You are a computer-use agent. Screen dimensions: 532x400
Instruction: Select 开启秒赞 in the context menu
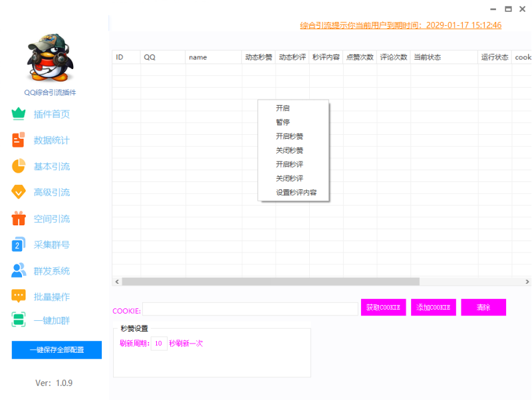tap(290, 136)
